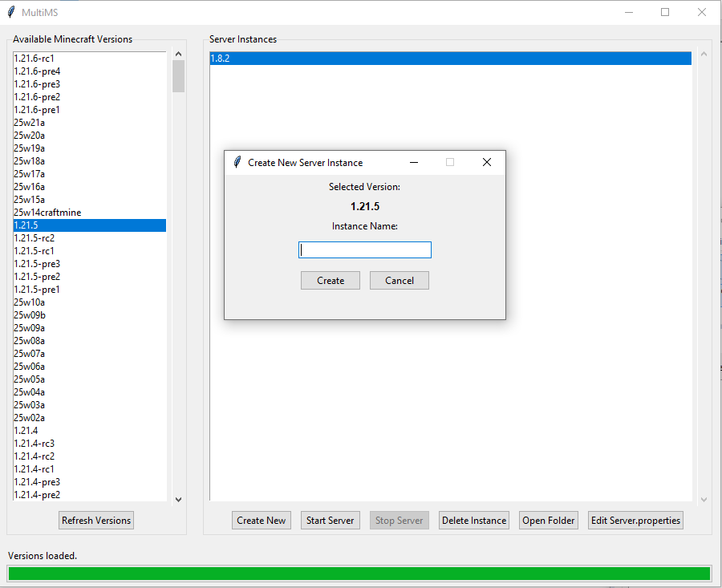Screen dimensions: 722x588
Task: Minimize the Create New Server Instance dialog
Action: pyautogui.click(x=414, y=162)
